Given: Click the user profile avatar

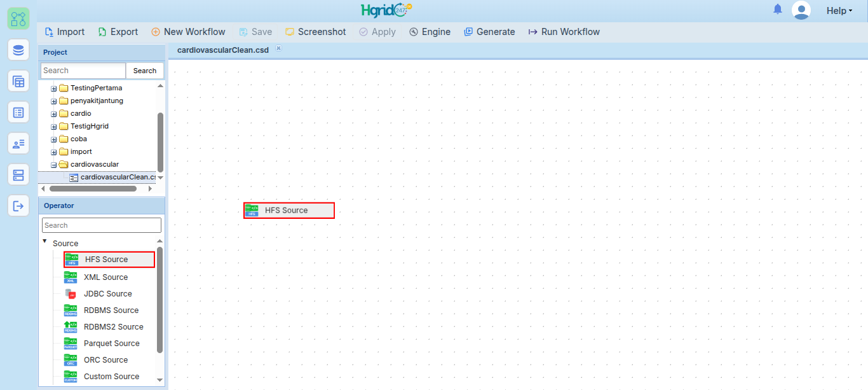Looking at the screenshot, I should coord(801,10).
